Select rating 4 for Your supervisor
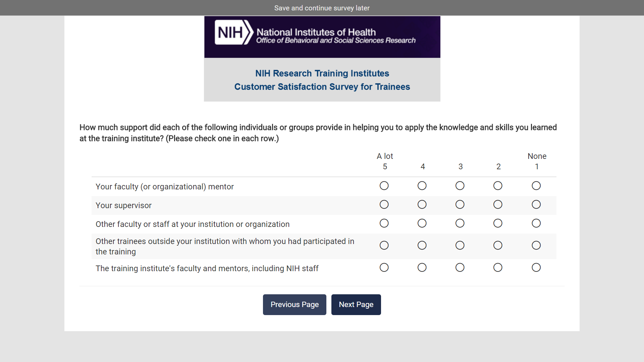 tap(422, 204)
